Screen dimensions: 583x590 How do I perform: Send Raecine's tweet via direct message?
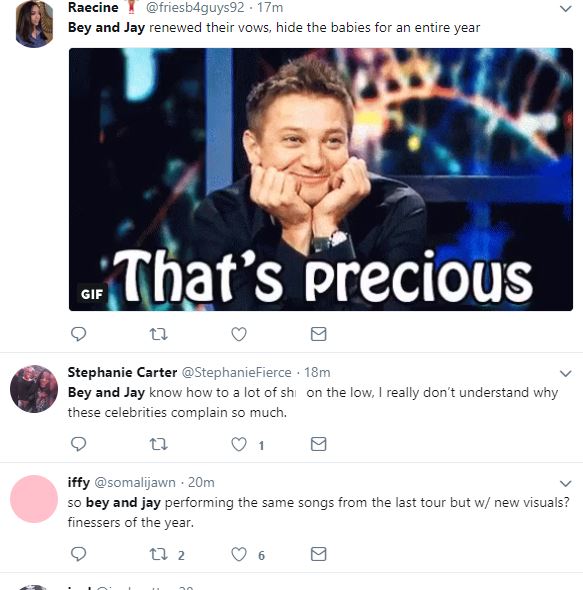coord(318,334)
